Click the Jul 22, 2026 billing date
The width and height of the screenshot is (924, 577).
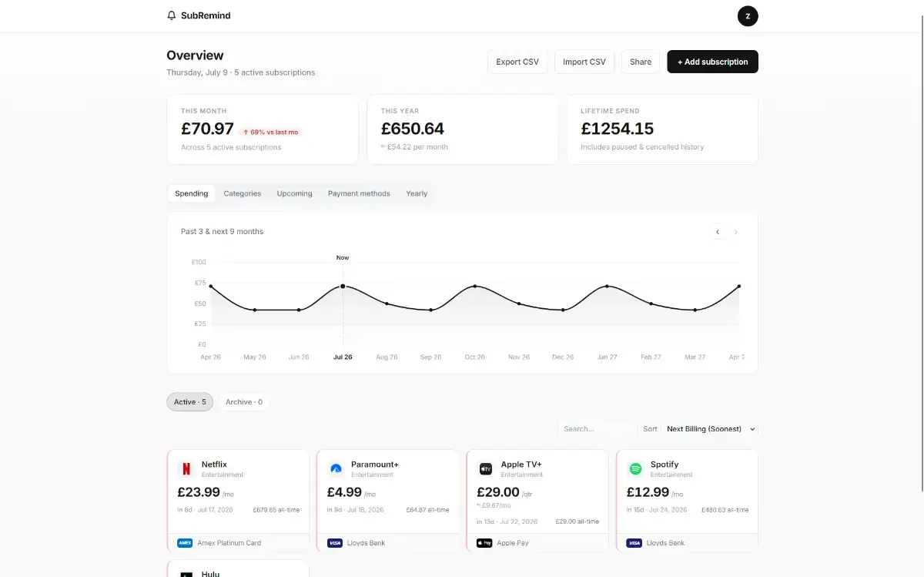coord(518,522)
